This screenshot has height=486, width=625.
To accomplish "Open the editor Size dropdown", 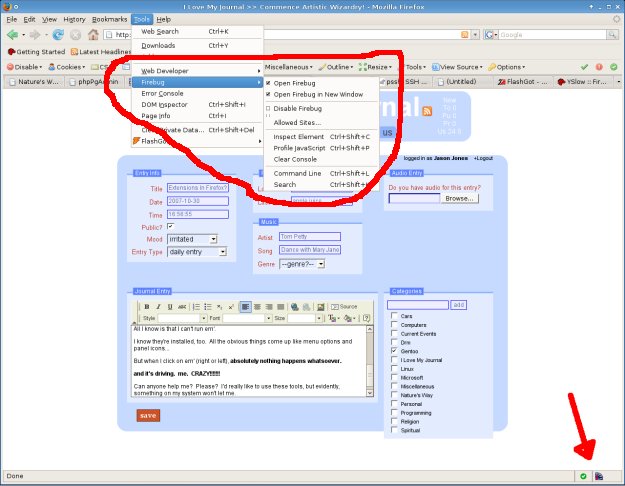I will (x=305, y=318).
